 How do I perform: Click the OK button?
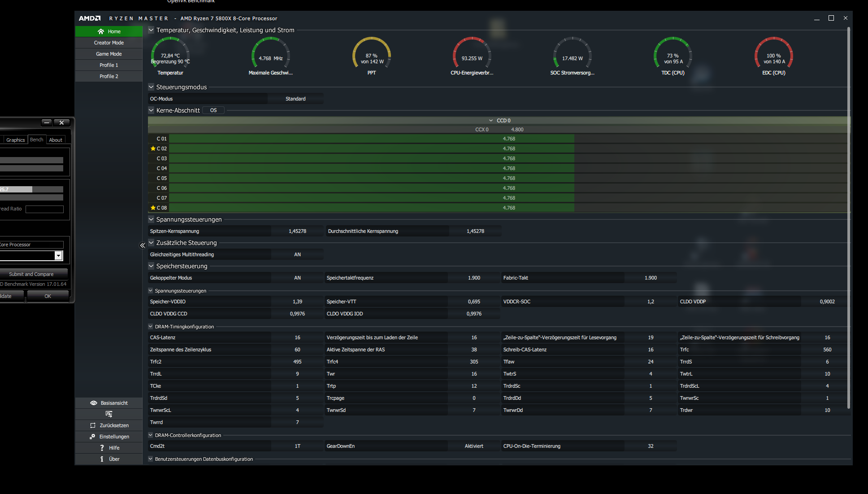(48, 296)
